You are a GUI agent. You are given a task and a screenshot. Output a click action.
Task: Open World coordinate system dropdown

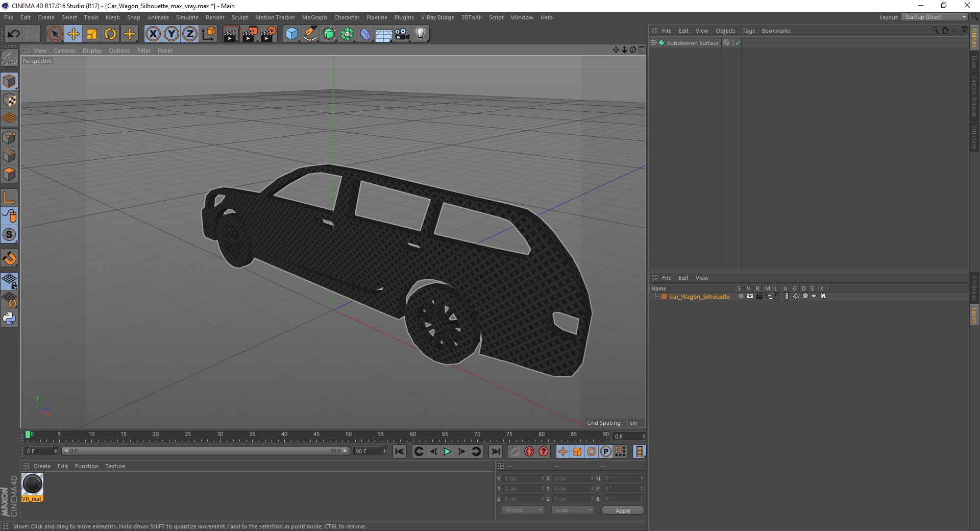(523, 510)
